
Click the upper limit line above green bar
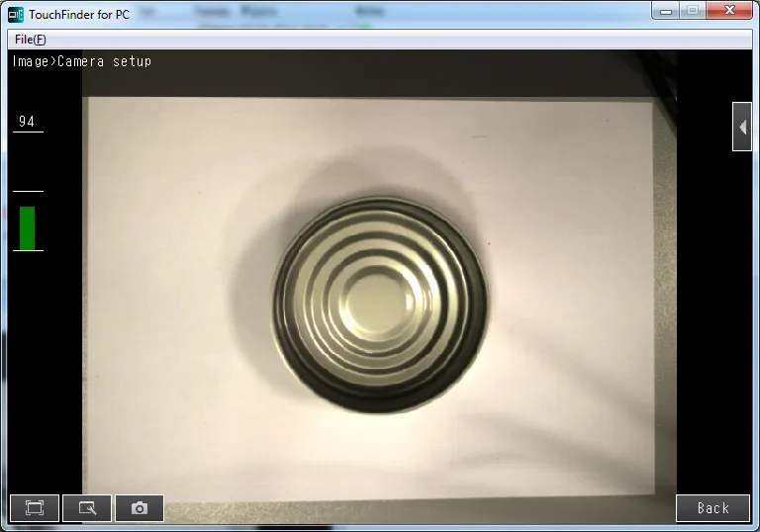[x=28, y=191]
